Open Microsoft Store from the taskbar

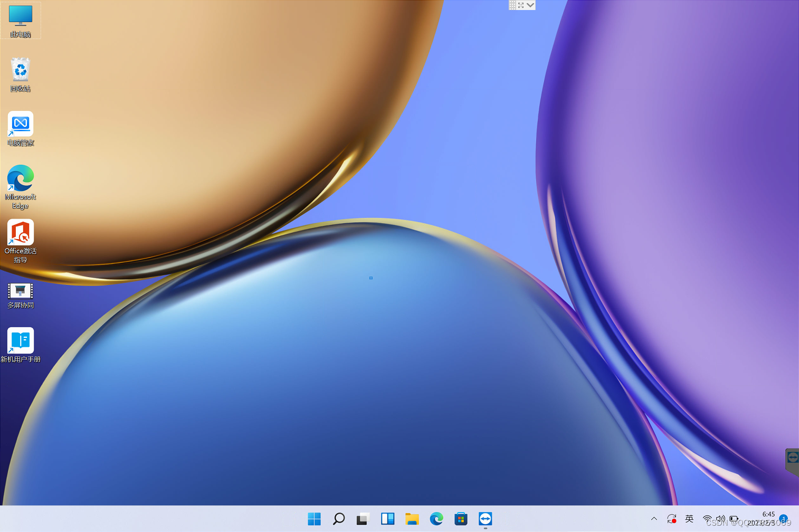pyautogui.click(x=461, y=519)
